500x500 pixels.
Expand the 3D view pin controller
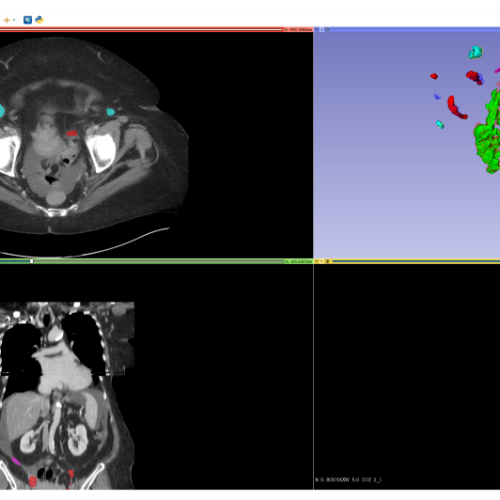pyautogui.click(x=317, y=29)
